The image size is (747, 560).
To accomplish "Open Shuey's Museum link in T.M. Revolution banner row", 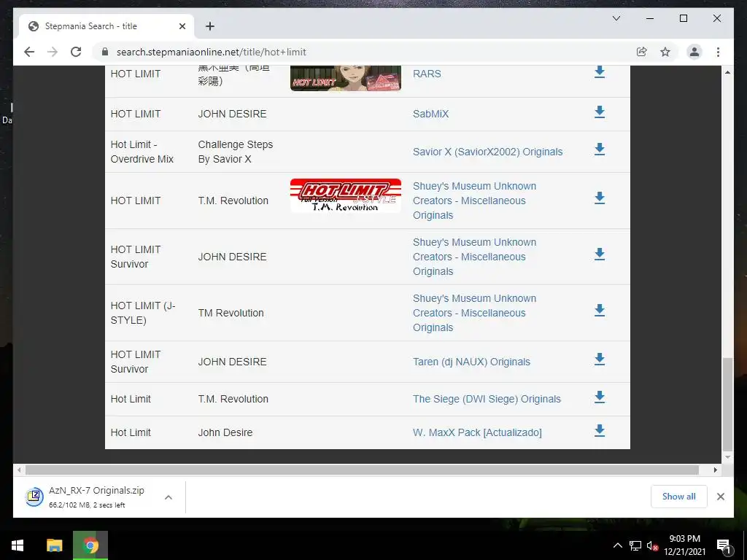I will click(474, 201).
